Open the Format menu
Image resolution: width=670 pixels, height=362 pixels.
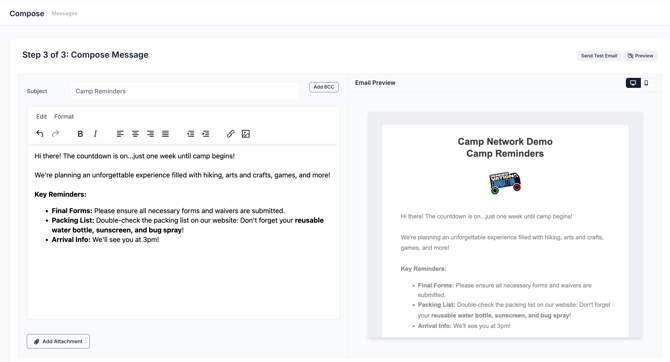point(64,116)
